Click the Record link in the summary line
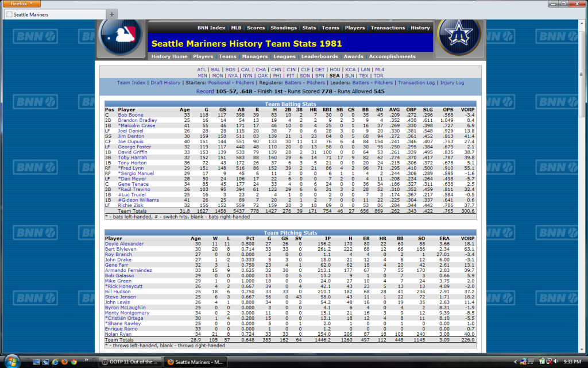This screenshot has width=588, height=368. point(205,91)
